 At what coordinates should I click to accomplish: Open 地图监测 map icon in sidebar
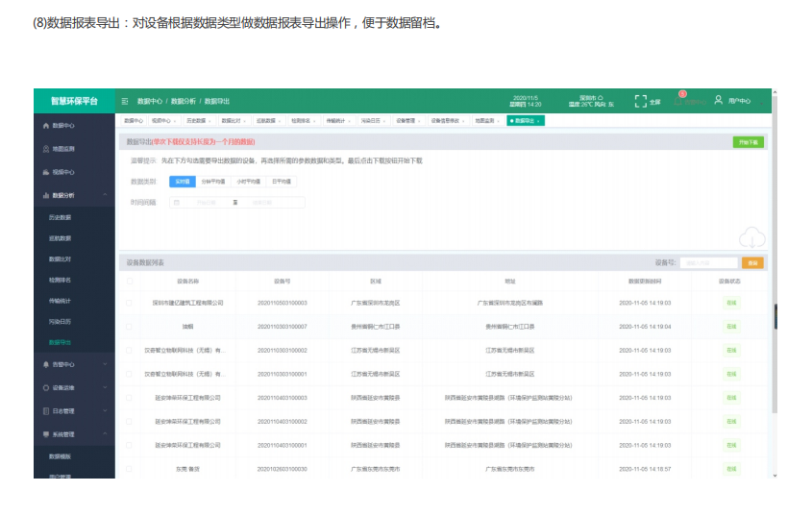point(45,149)
